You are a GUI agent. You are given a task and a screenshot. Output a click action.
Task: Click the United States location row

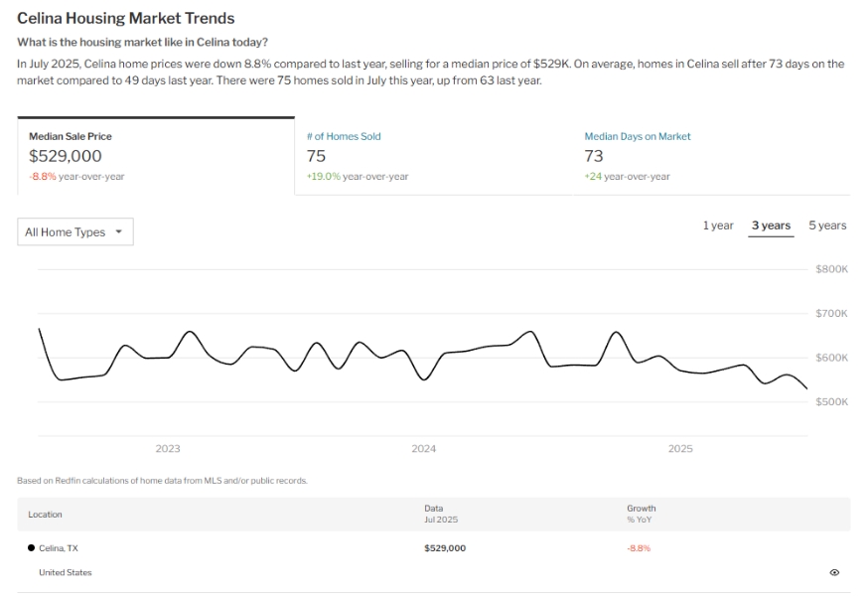click(66, 572)
